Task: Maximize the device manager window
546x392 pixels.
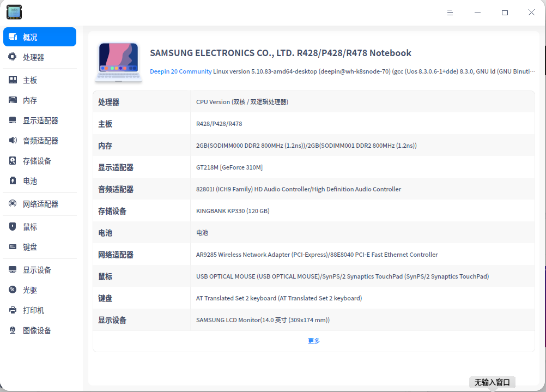Action: click(505, 13)
